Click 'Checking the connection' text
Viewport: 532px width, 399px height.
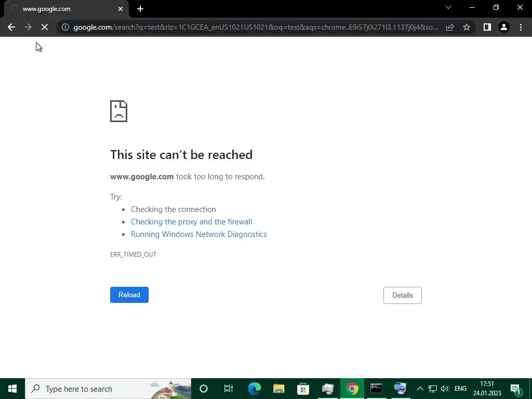(x=174, y=209)
